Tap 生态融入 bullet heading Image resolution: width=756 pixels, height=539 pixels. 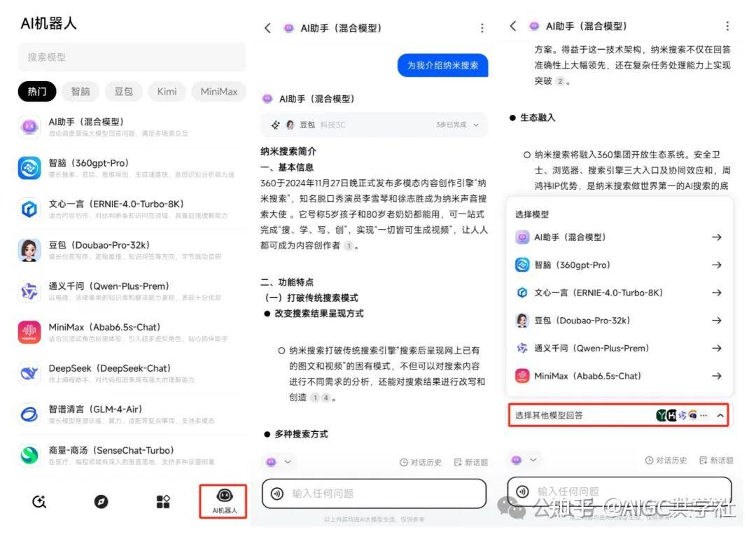[538, 118]
